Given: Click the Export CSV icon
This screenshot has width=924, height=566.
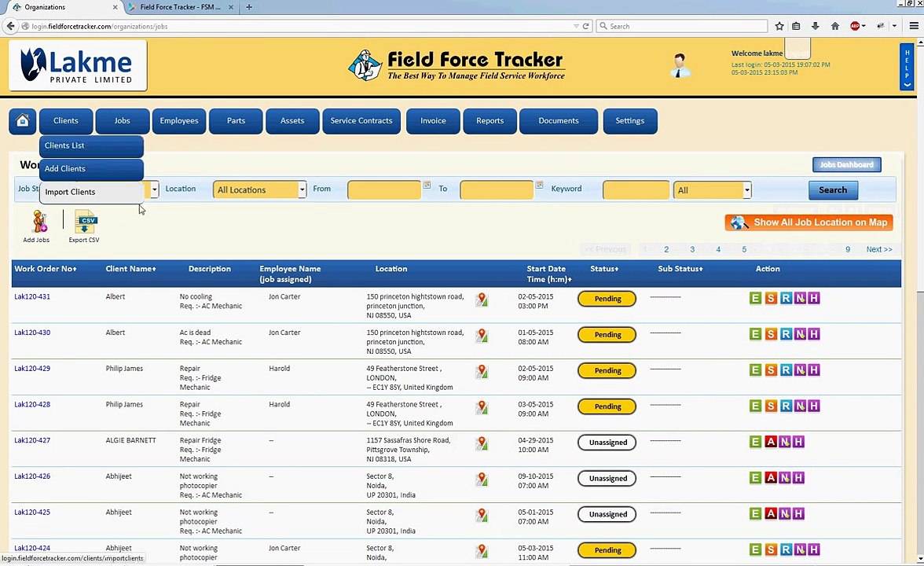Looking at the screenshot, I should click(x=86, y=222).
